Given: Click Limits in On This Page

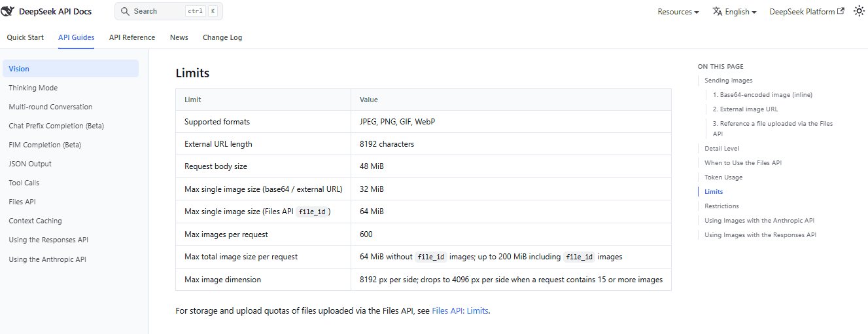Looking at the screenshot, I should [x=714, y=192].
